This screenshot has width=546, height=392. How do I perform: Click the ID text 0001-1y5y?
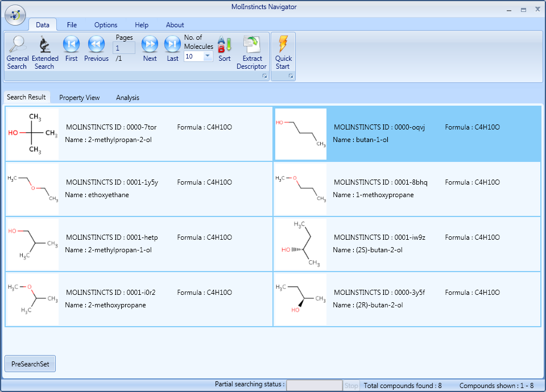pyautogui.click(x=142, y=182)
